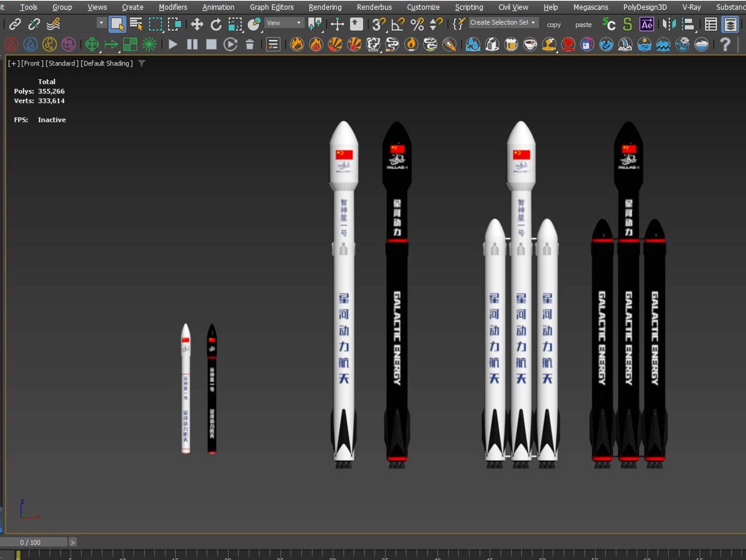Toggle Angle Snap
This screenshot has width=746, height=560.
click(398, 24)
